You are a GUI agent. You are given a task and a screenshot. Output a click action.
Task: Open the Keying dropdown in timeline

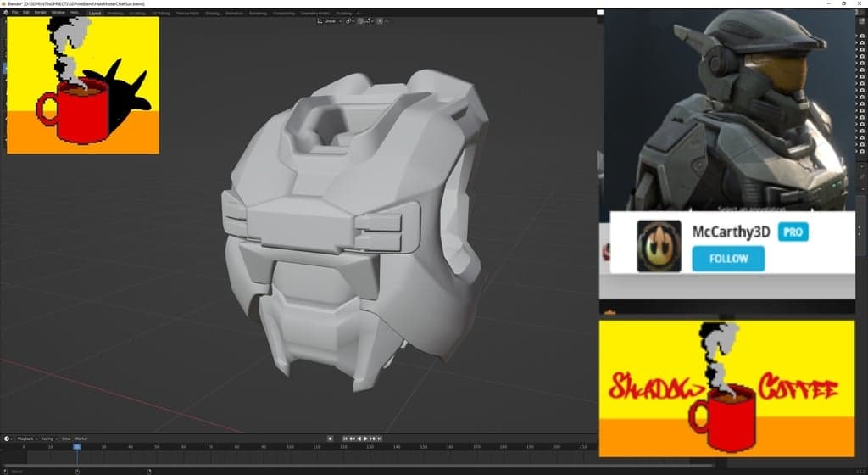[x=48, y=439]
